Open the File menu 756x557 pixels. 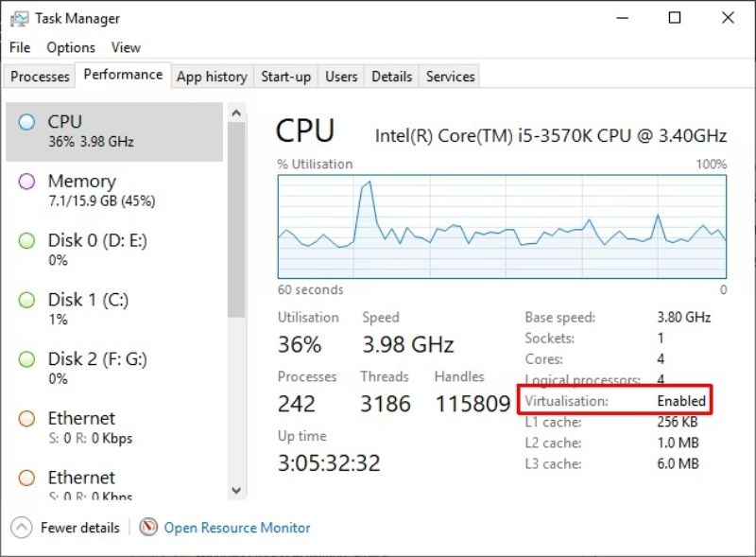coord(20,47)
